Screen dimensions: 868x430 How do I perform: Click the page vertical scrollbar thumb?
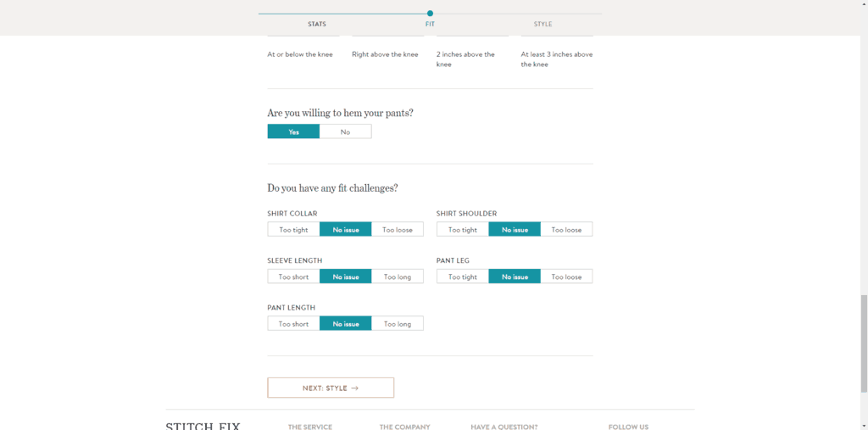point(864,343)
